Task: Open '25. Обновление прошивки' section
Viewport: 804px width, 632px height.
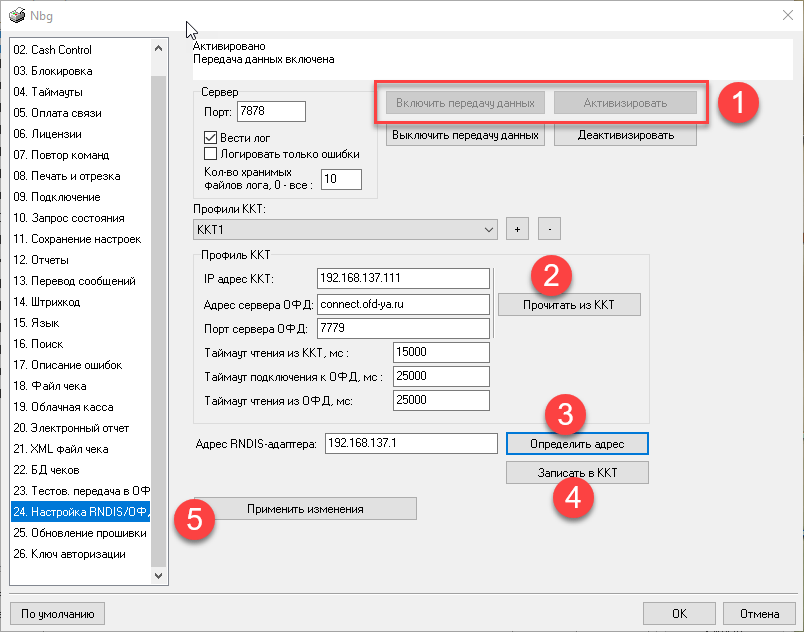Action: click(x=75, y=533)
